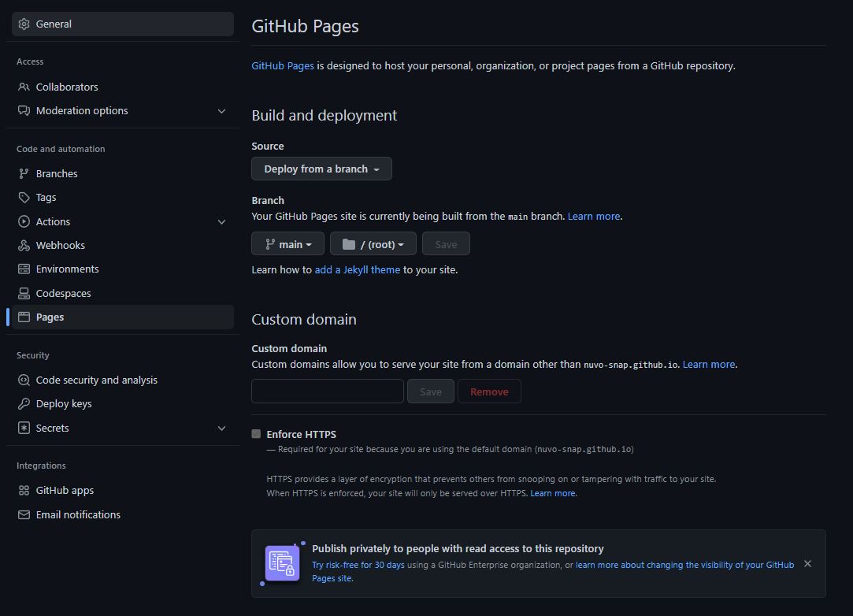
Task: Click the 'Custom domain' section heading
Action: (303, 320)
